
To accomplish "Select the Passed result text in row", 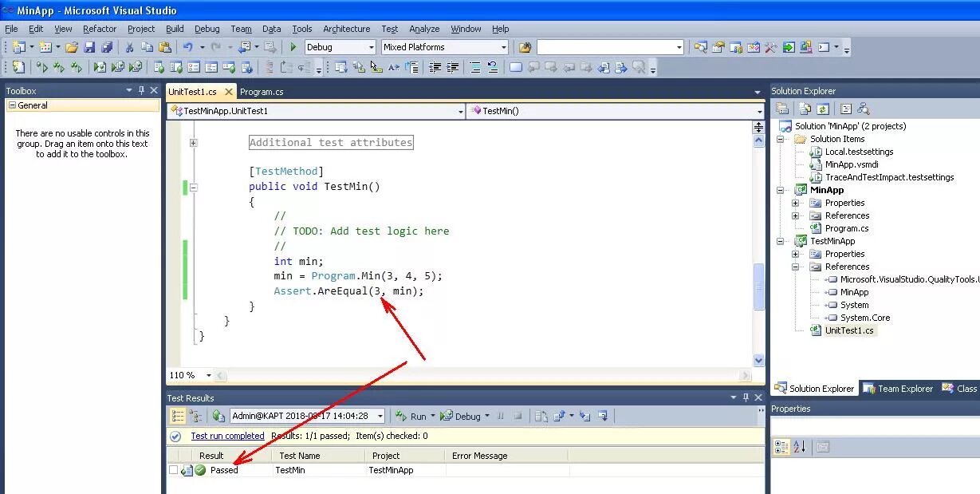I will [x=224, y=470].
